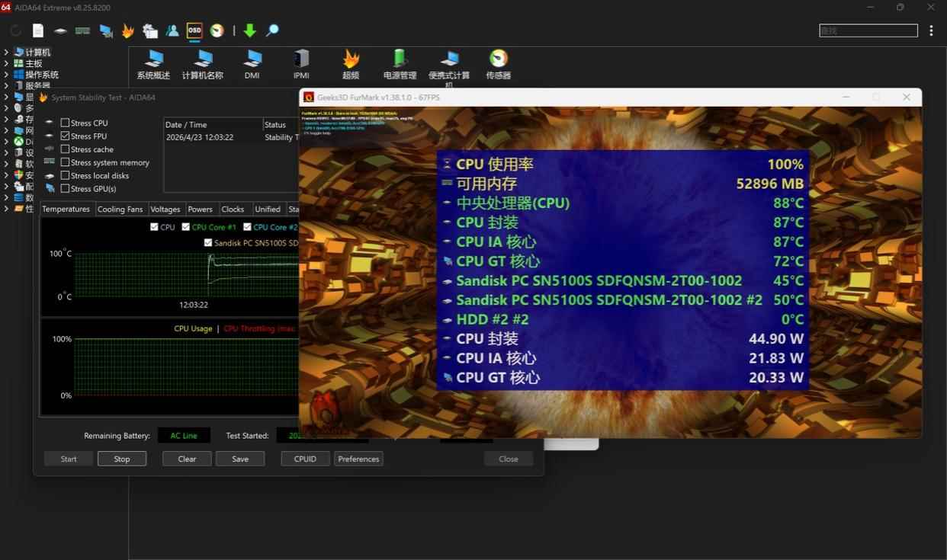947x560 pixels.
Task: Toggle the CPU Core #1 graph checkbox
Action: tap(186, 227)
